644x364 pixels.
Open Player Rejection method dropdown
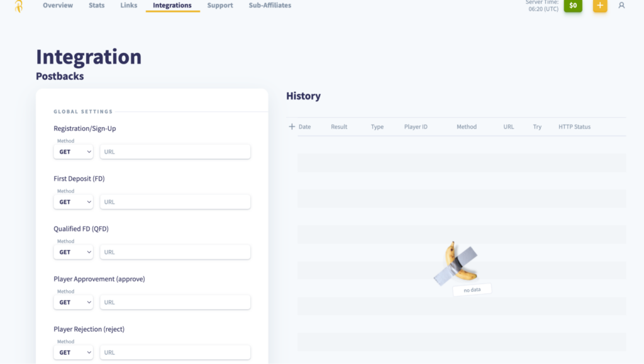[x=73, y=353]
